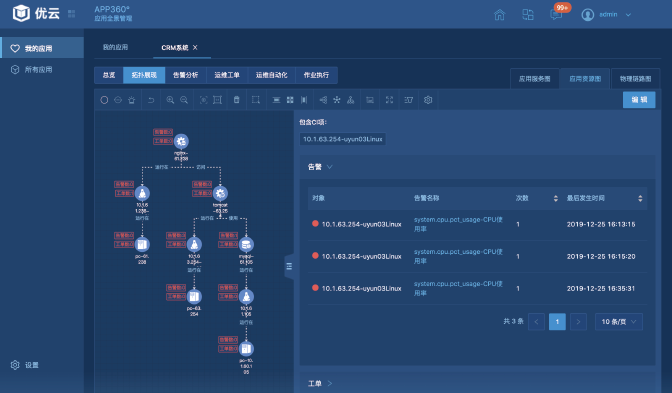Image resolution: width=672 pixels, height=393 pixels.
Task: Click the trash delete icon in toolbar
Action: point(237,100)
